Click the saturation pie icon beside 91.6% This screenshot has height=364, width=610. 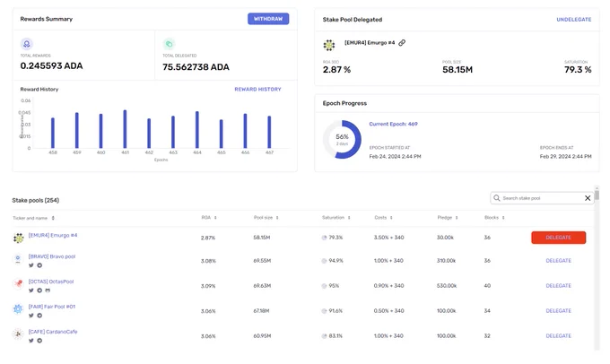pyautogui.click(x=324, y=311)
